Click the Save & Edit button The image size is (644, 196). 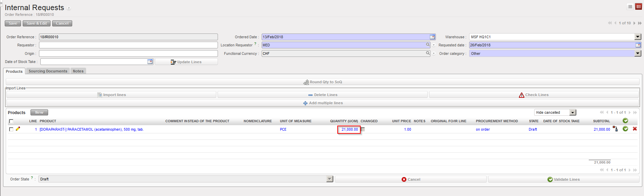click(x=37, y=23)
